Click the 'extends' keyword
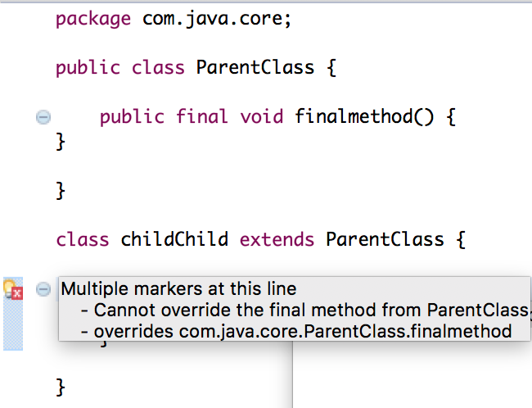Image resolution: width=532 pixels, height=408 pixels. 277,239
